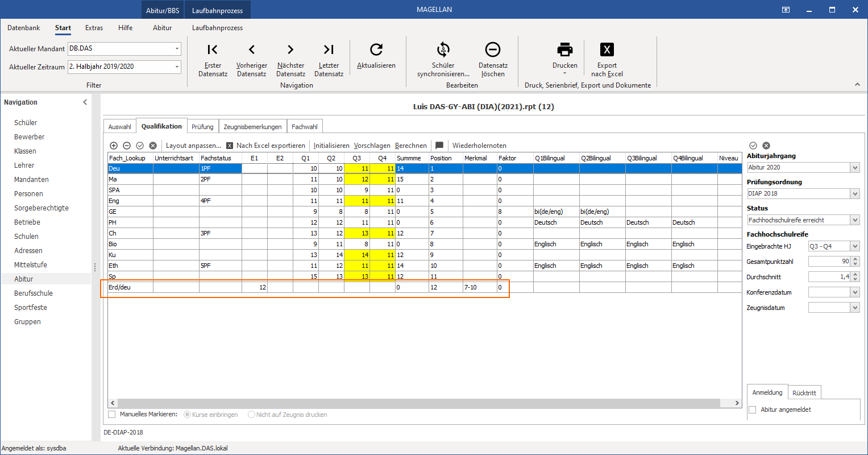
Task: Go to next record (Nächster Datensatz)
Action: (290, 60)
